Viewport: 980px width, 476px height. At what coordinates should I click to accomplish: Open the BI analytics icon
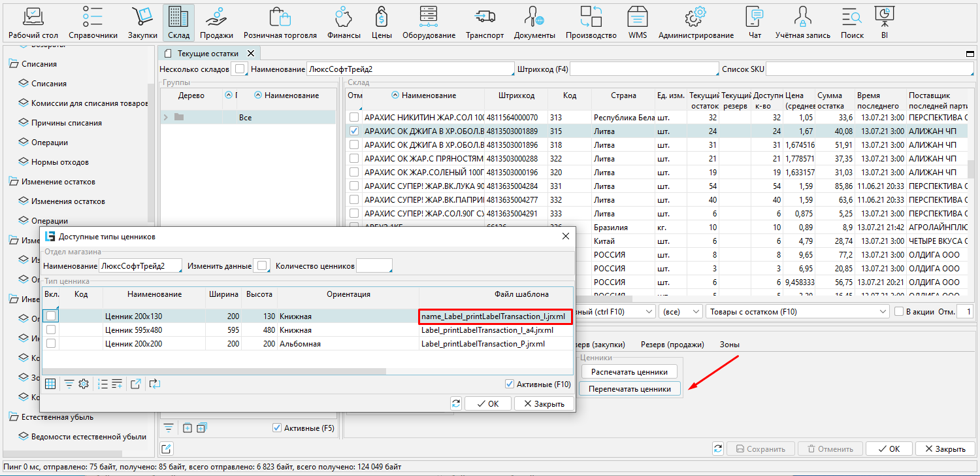coord(884,22)
